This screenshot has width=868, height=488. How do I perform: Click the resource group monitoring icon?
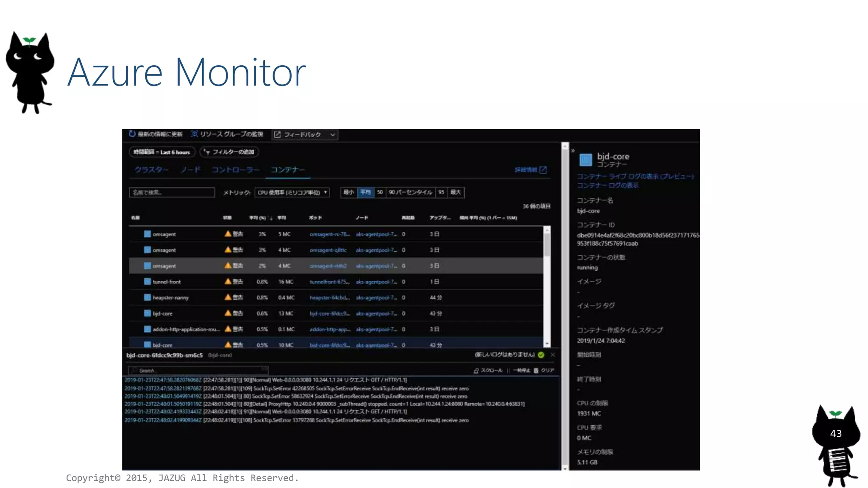[x=194, y=134]
